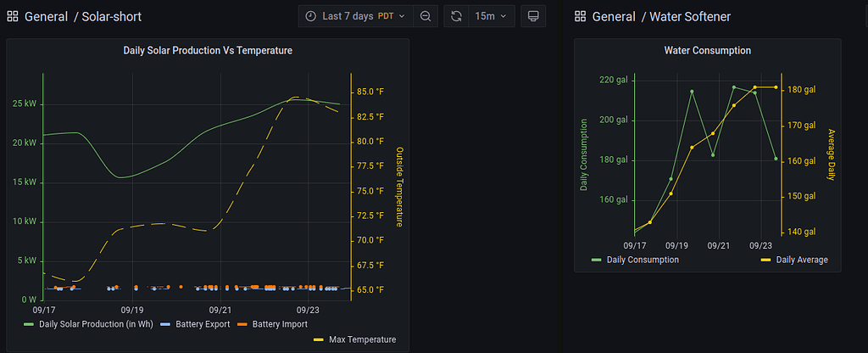Screen dimensions: 868x353
Task: Expand the 15m refresh interval dropdown
Action: pos(492,16)
